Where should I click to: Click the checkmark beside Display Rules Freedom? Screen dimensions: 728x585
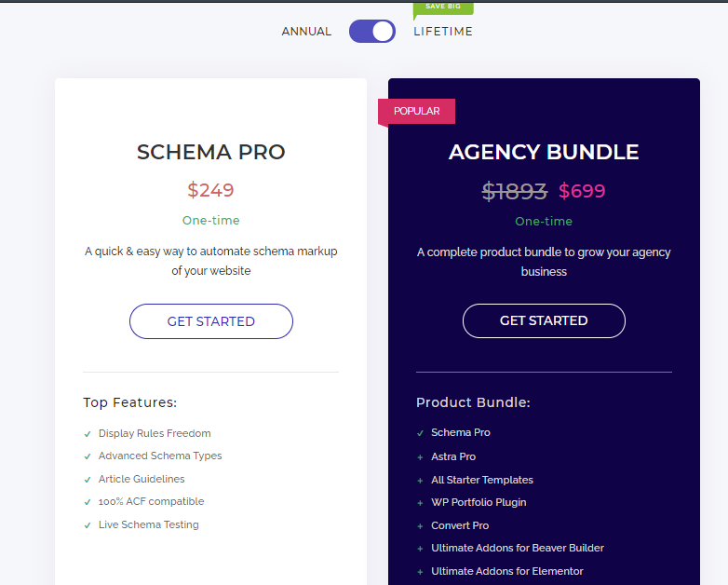pos(88,434)
